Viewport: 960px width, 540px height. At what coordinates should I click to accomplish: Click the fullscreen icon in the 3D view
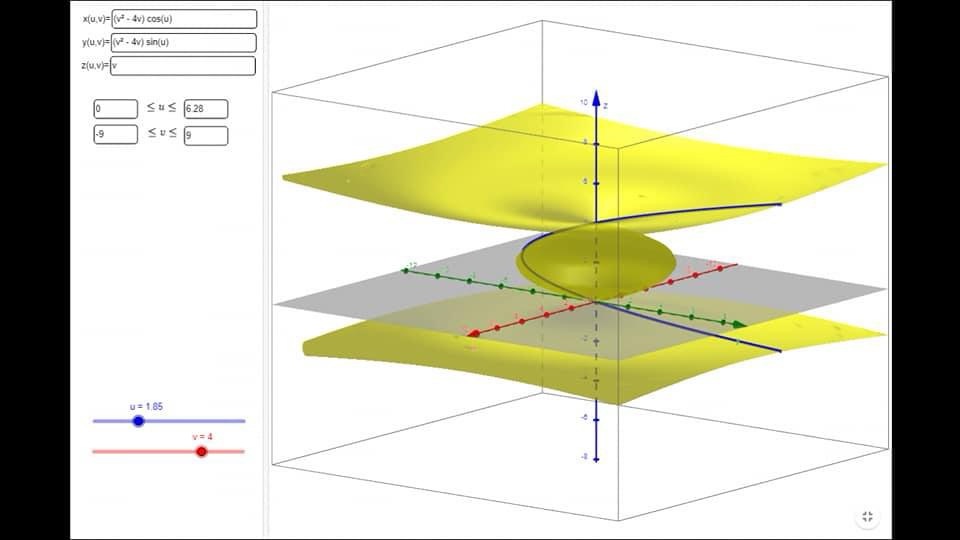coord(867,516)
